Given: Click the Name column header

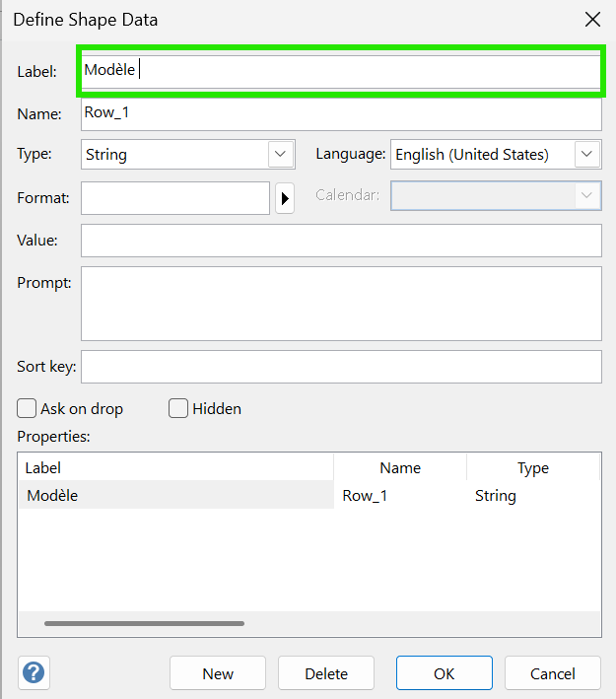Looking at the screenshot, I should 400,467.
